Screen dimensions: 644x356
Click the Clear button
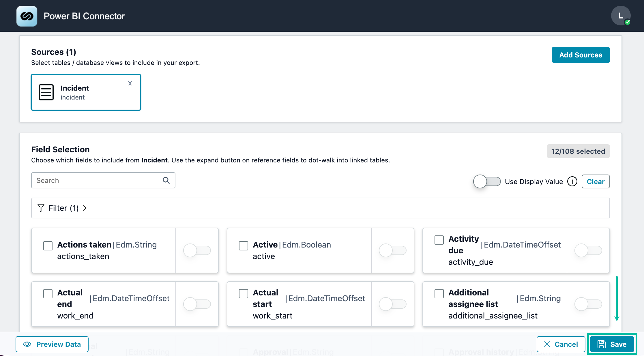(x=596, y=181)
